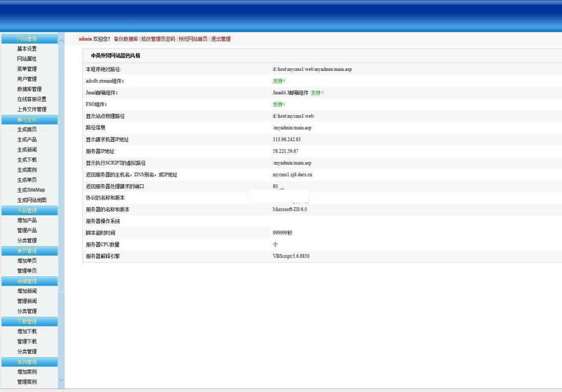Image resolution: width=562 pixels, height=392 pixels.
Task: Toggle the 产品管理 section header
Action: point(28,210)
